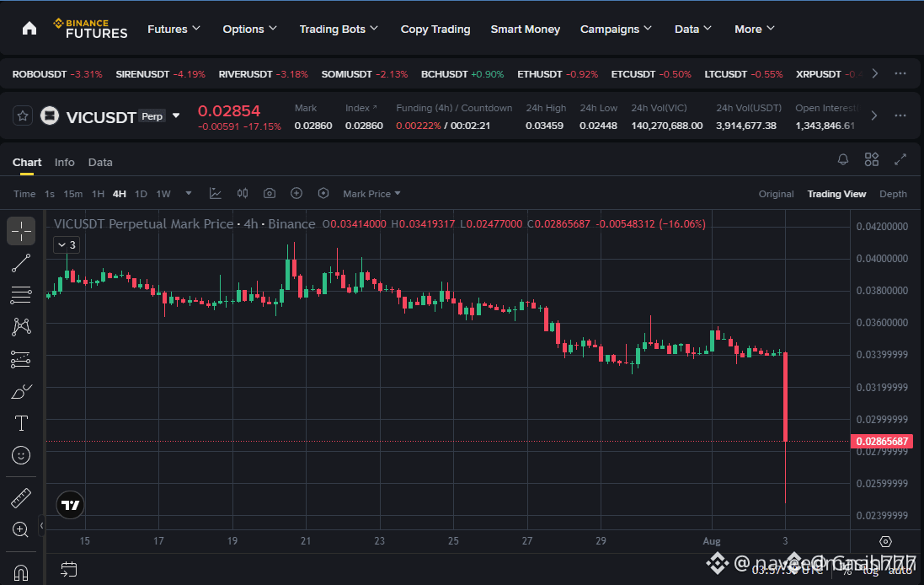
Task: Open the chart layout grid icon
Action: (x=872, y=159)
